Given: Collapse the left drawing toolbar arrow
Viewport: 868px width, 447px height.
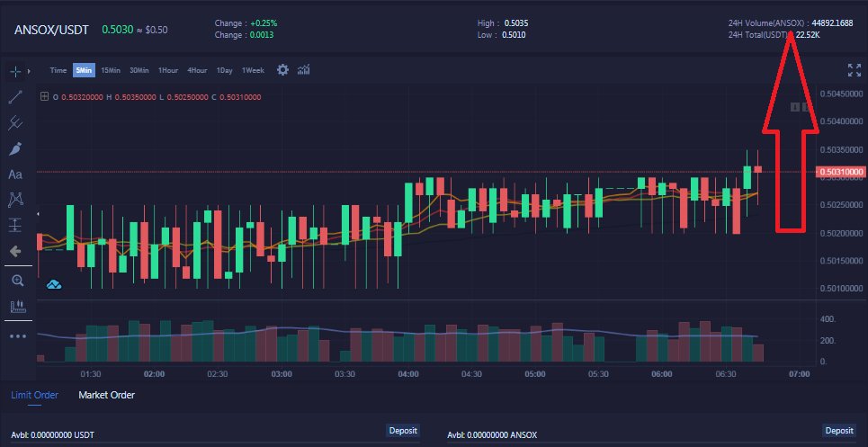Looking at the screenshot, I should [x=38, y=213].
